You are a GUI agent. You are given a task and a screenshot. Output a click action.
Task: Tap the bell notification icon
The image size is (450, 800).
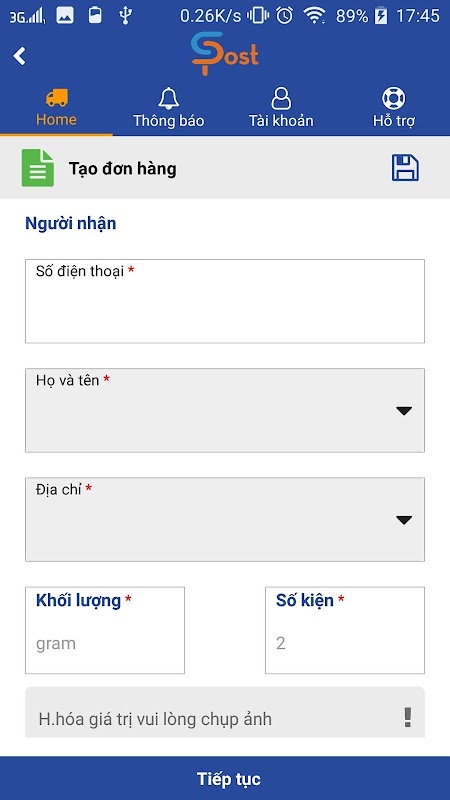pos(168,98)
